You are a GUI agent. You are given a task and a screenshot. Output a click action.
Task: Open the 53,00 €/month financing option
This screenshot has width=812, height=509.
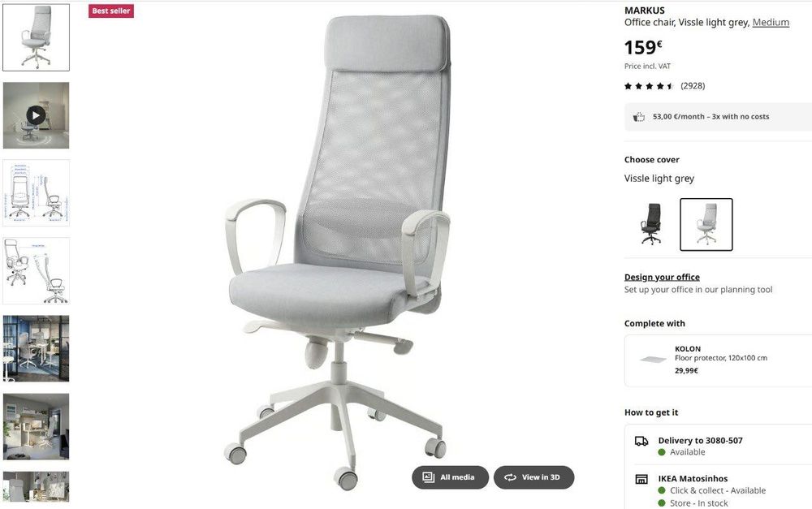718,117
